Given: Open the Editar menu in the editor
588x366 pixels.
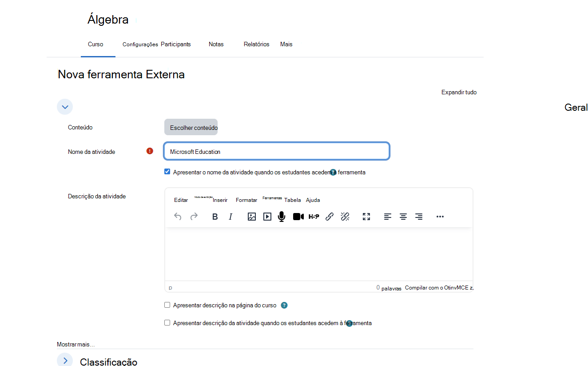Looking at the screenshot, I should (181, 200).
